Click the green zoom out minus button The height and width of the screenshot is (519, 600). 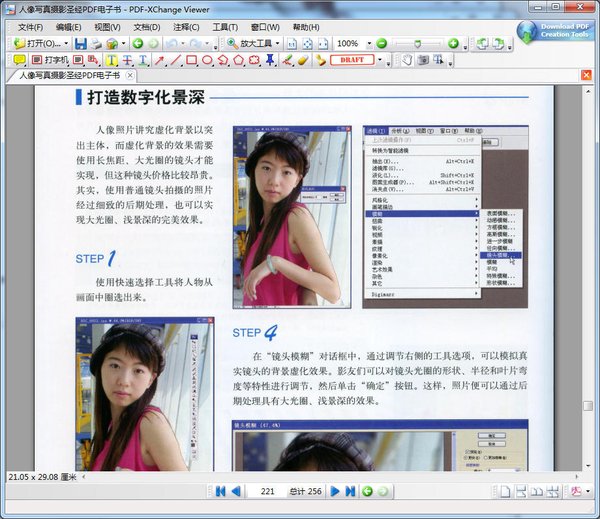tap(382, 44)
